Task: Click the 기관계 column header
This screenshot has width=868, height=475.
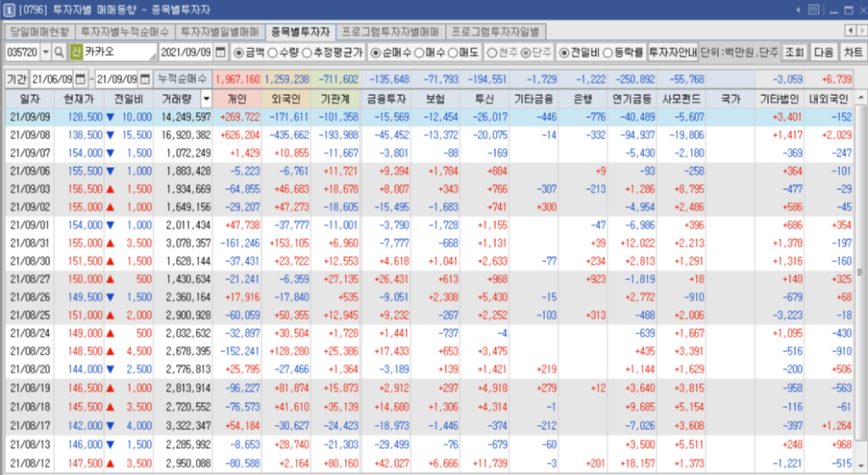Action: [x=335, y=99]
